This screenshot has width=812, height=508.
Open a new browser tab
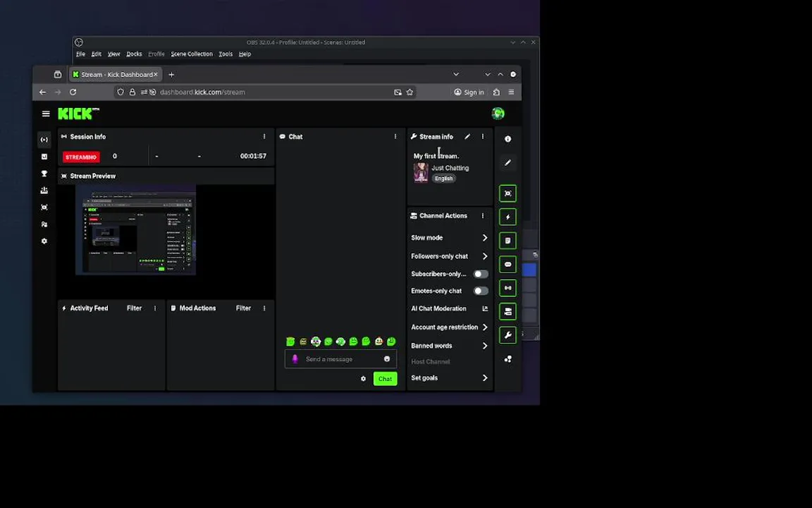pos(171,75)
